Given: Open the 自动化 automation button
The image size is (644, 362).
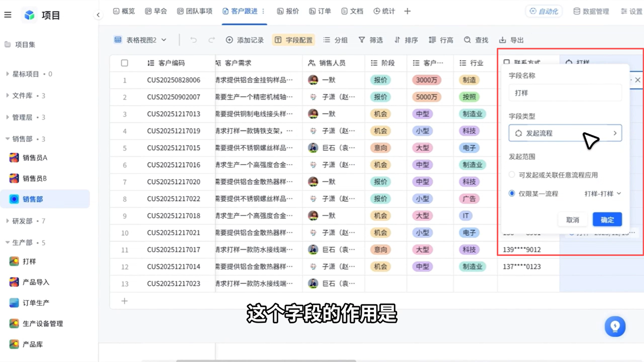Looking at the screenshot, I should (544, 11).
